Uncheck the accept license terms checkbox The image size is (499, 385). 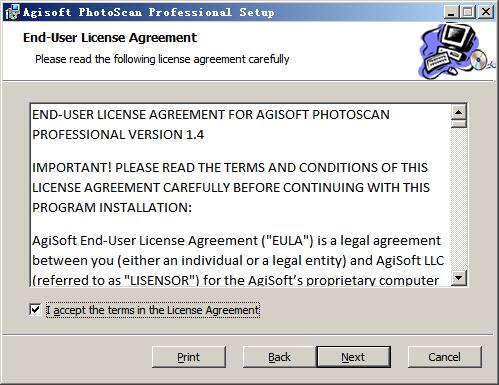(35, 310)
